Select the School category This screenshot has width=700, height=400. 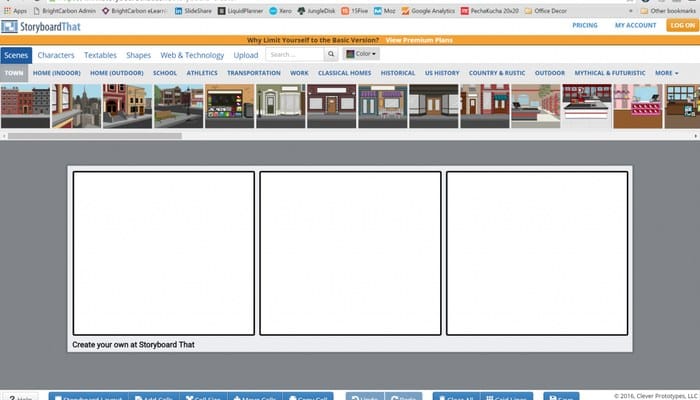[x=165, y=73]
